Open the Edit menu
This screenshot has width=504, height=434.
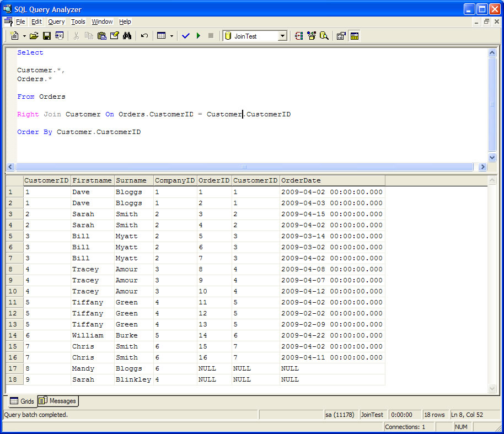click(x=36, y=22)
